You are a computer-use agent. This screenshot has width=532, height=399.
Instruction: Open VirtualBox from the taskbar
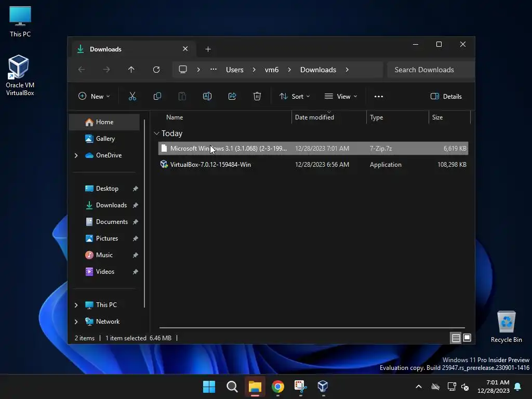(x=323, y=387)
